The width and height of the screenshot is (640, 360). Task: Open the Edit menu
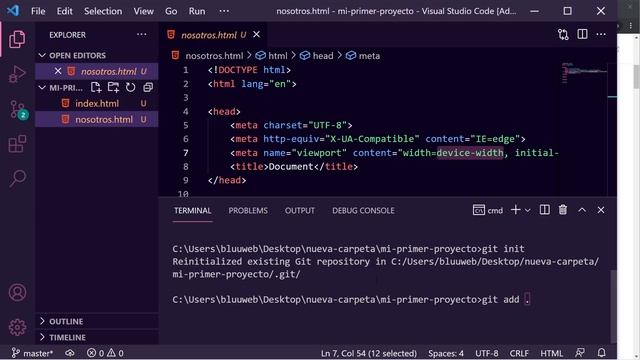tap(64, 11)
